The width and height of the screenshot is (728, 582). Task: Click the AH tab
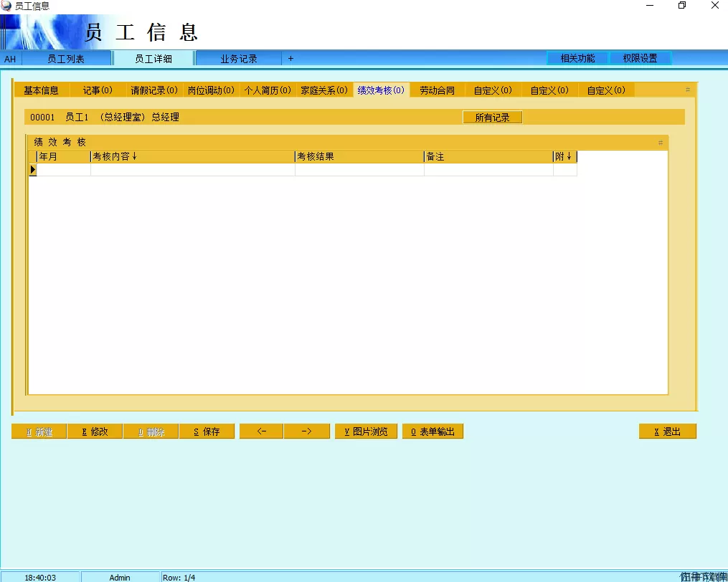pos(10,59)
